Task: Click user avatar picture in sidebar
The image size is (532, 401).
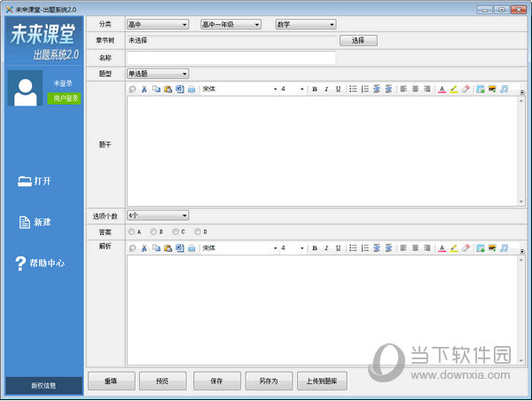Action: coord(25,89)
